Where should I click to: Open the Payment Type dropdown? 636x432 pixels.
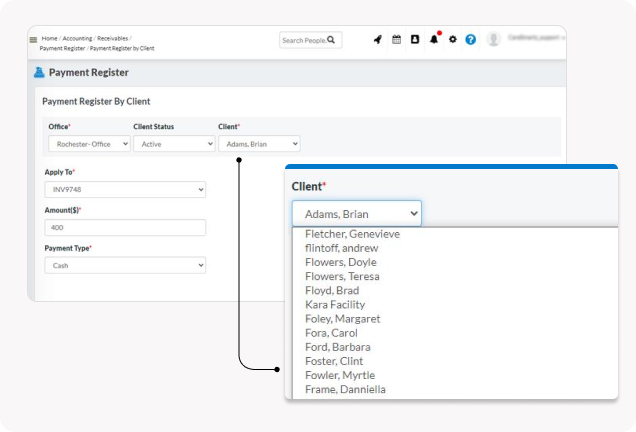tap(125, 265)
